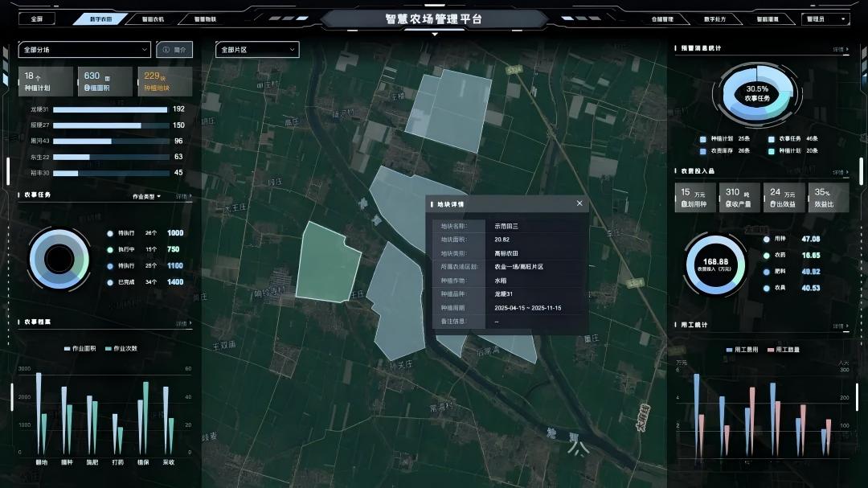Screen dimensions: 868x488
Task: Click the 划用种 card icon
Action: [x=684, y=206]
